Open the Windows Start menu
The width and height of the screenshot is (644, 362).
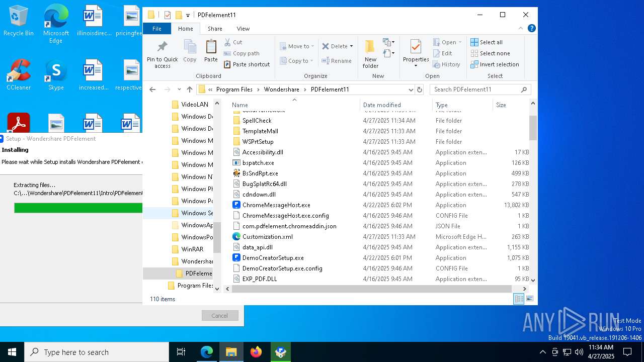[x=12, y=352]
